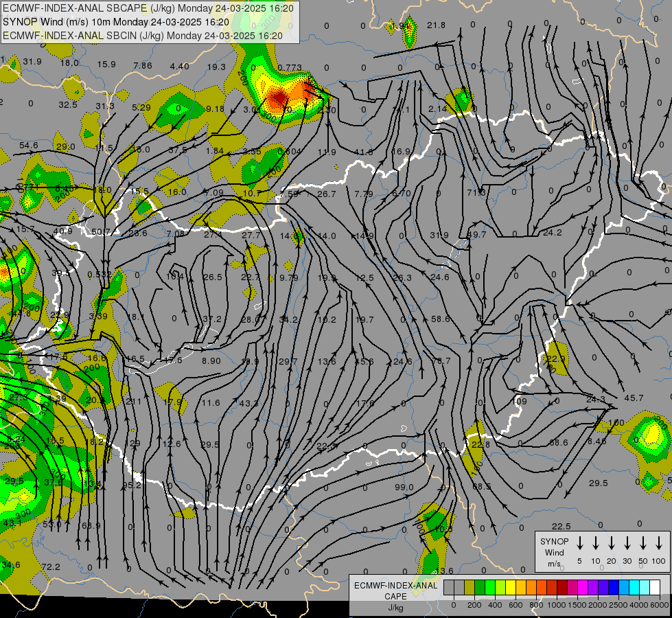Select the pure blue CAPE legend swatch
672x618 pixels.
point(614,587)
